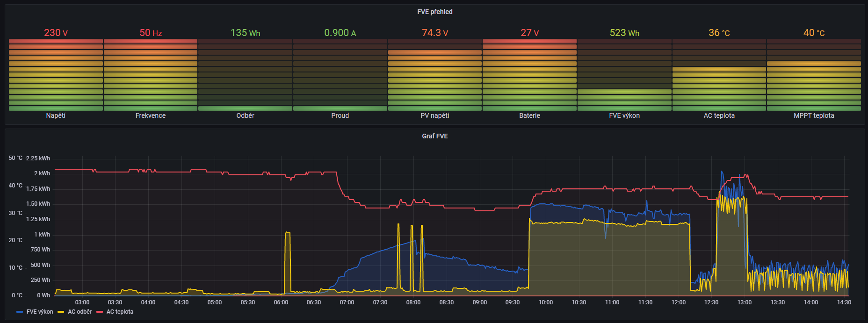Click the 0.900 A current reading
Image resolution: width=868 pixels, height=323 pixels.
pos(340,33)
